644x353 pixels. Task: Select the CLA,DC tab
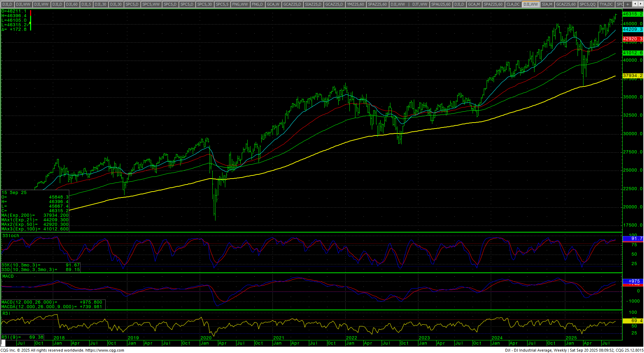513,4
